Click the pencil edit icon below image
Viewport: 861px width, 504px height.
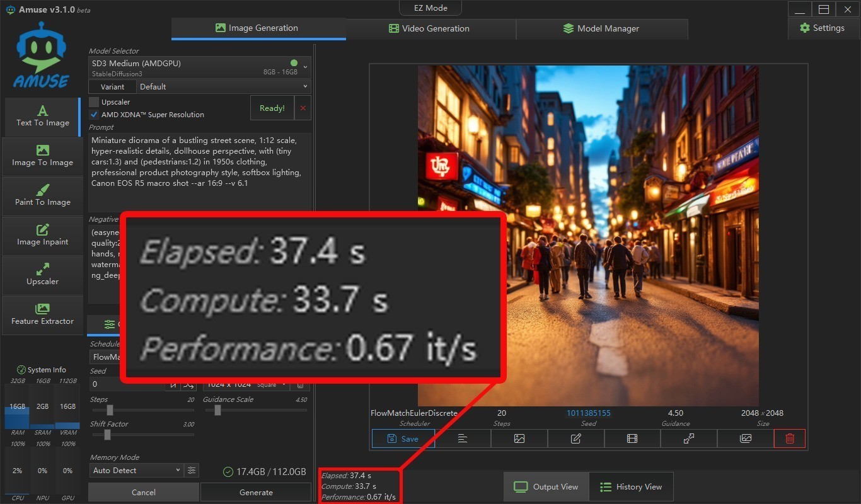point(575,438)
